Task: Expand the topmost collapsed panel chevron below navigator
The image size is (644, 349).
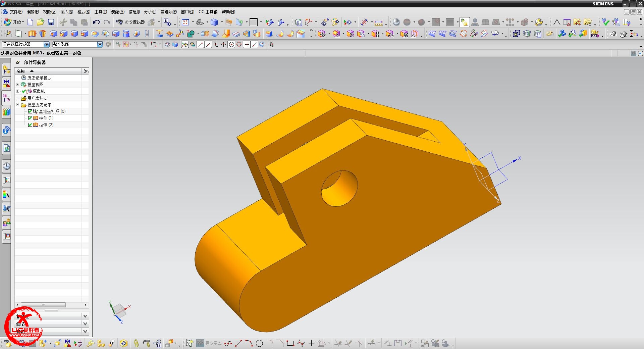Action: click(85, 316)
